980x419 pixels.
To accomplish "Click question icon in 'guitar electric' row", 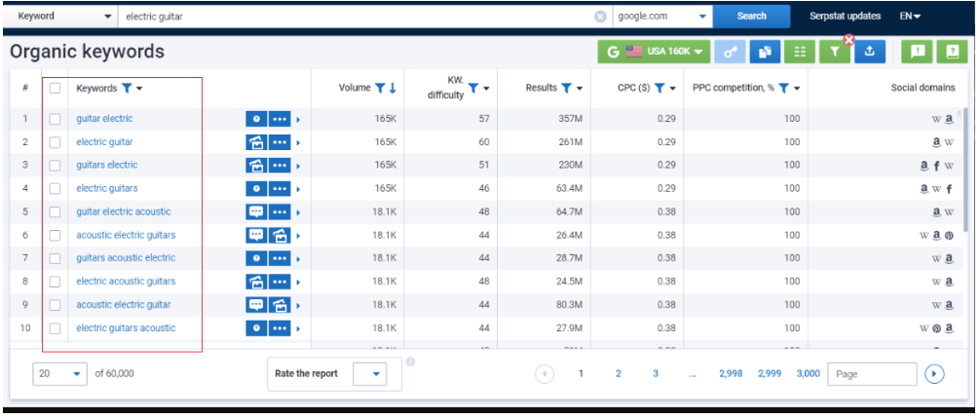I will (256, 119).
